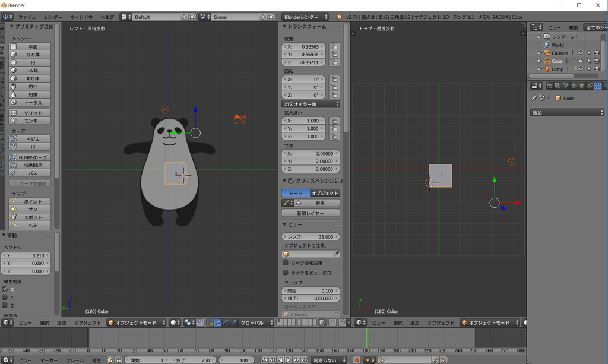Lock the X location value
This screenshot has height=364, width=608.
[334, 46]
